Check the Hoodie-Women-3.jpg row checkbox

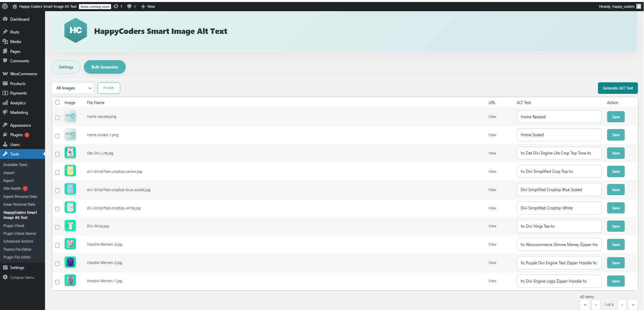click(x=57, y=245)
